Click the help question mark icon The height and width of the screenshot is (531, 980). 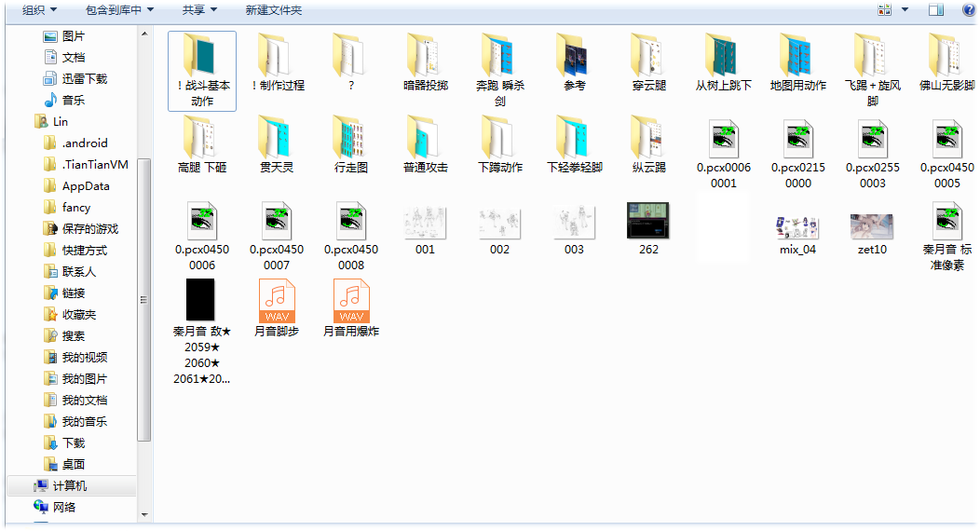pos(968,9)
